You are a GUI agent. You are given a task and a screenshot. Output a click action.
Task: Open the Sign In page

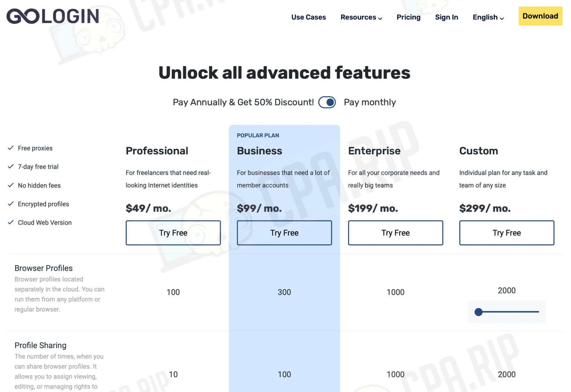coord(446,17)
